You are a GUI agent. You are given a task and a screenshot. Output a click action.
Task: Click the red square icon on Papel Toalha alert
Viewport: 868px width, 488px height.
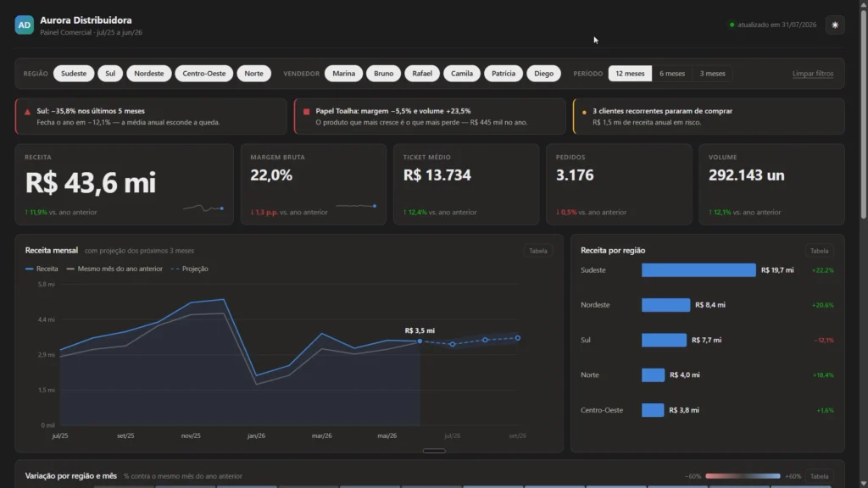(x=306, y=111)
